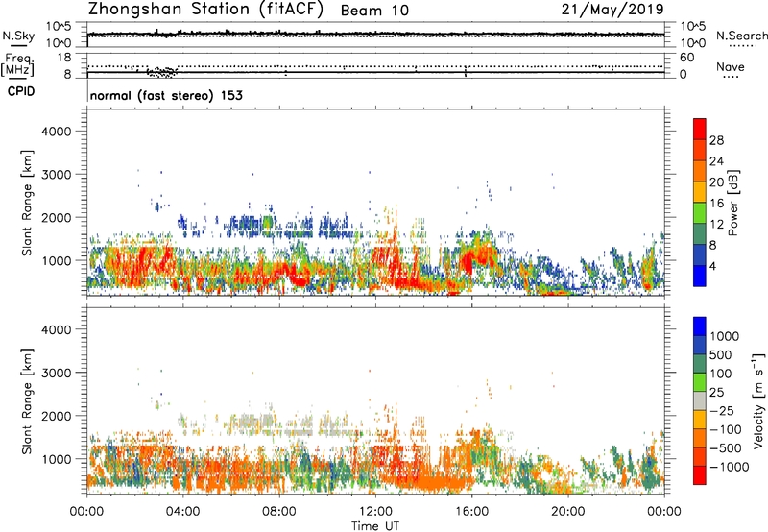This screenshot has width=768, height=532.
Task: Click the "24" label on power colorbar
Action: point(716,161)
